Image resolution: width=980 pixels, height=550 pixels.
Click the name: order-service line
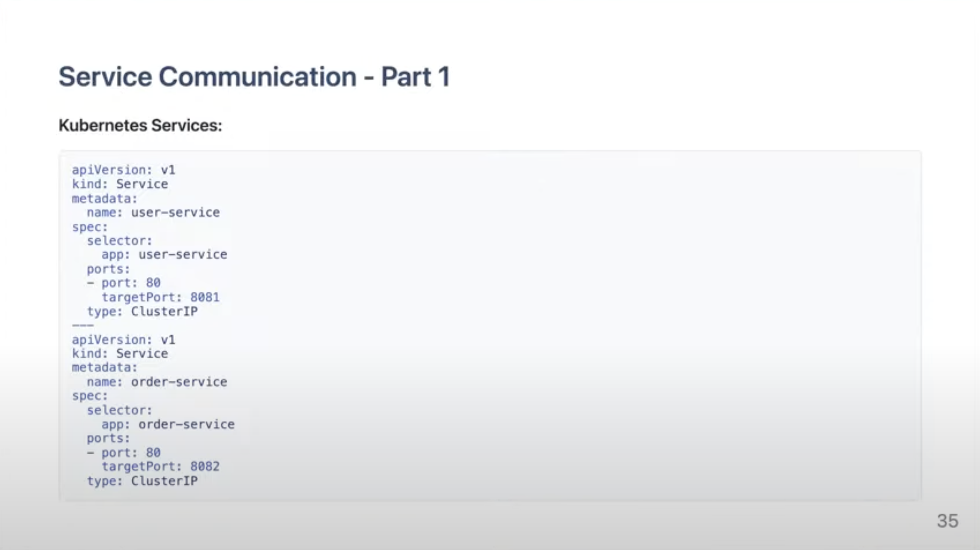tap(157, 381)
